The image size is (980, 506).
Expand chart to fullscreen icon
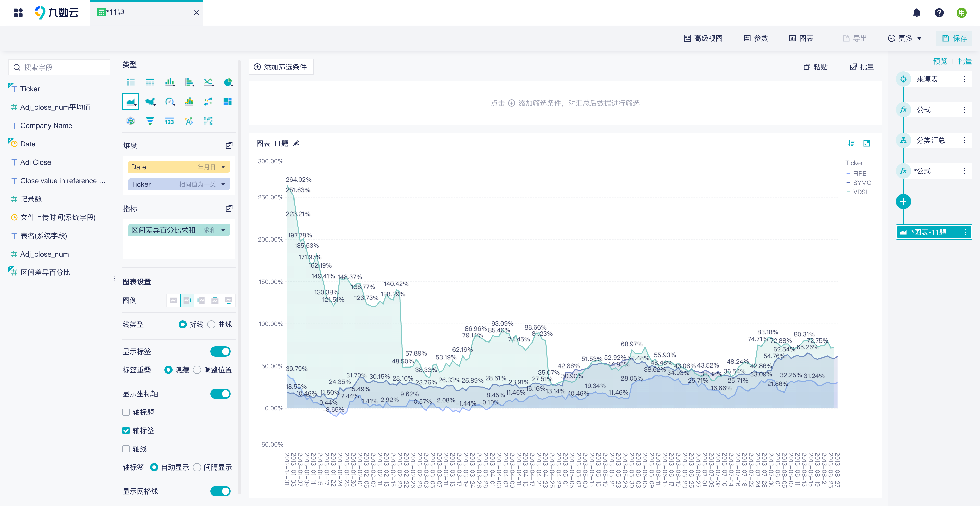(x=867, y=143)
